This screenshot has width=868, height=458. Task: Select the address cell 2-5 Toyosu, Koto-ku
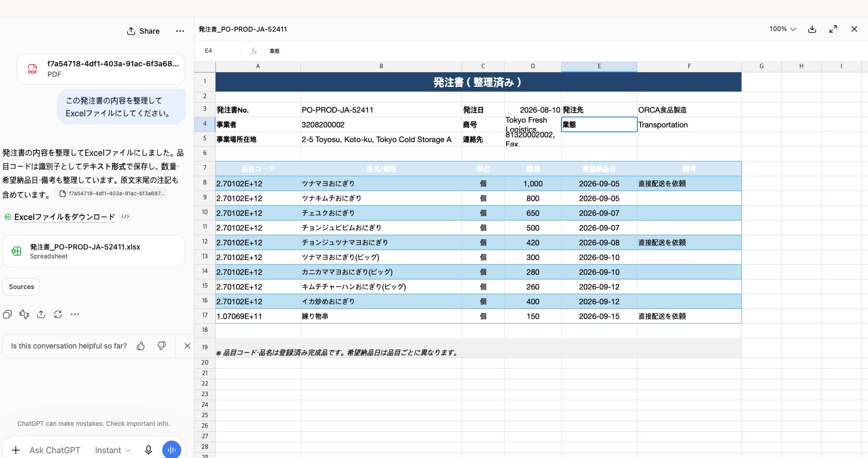click(381, 140)
